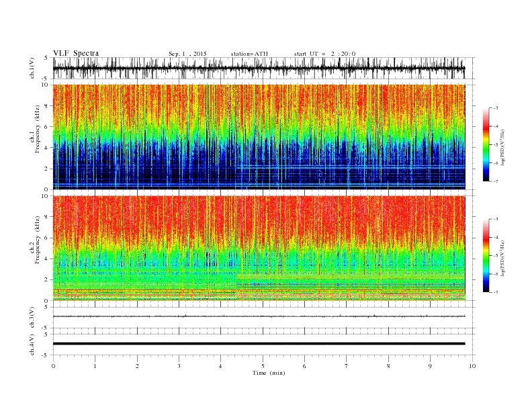
Task: Click tick label "5" on the Time axis
Action: pyautogui.click(x=263, y=366)
